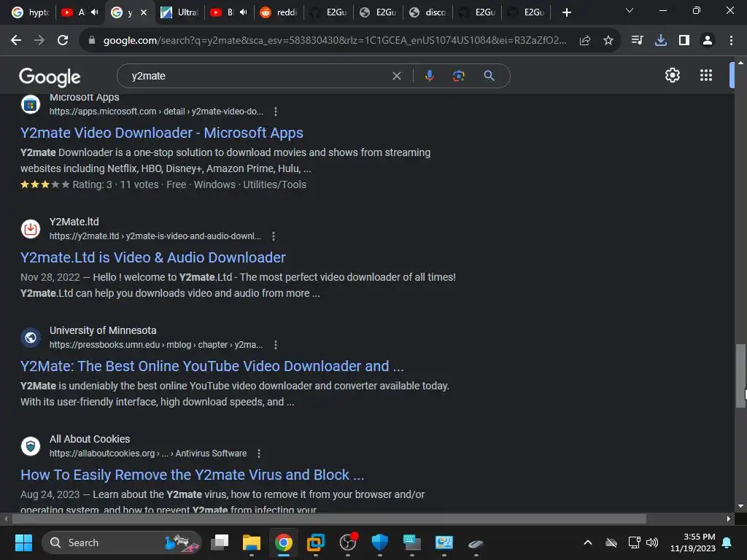The image size is (747, 560).
Task: Click University of Minnesota site name
Action: point(103,330)
